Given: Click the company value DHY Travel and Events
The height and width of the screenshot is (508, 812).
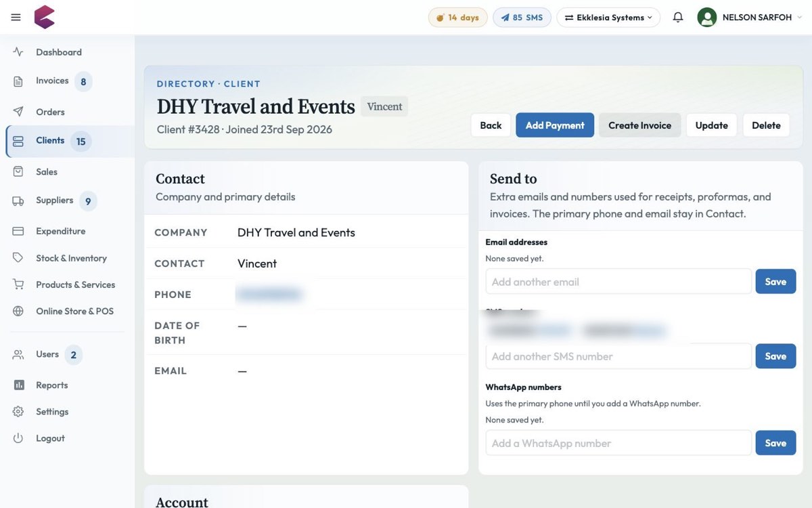Looking at the screenshot, I should coord(296,232).
